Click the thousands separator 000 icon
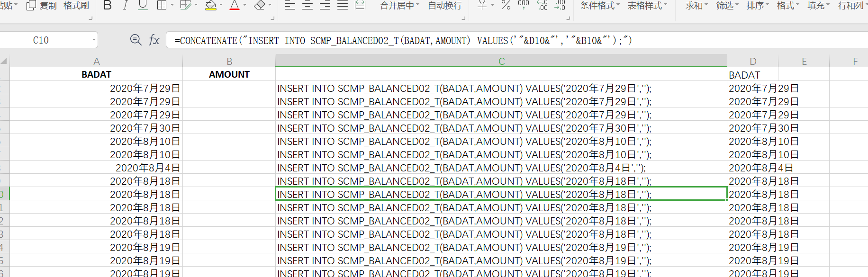 pos(524,5)
